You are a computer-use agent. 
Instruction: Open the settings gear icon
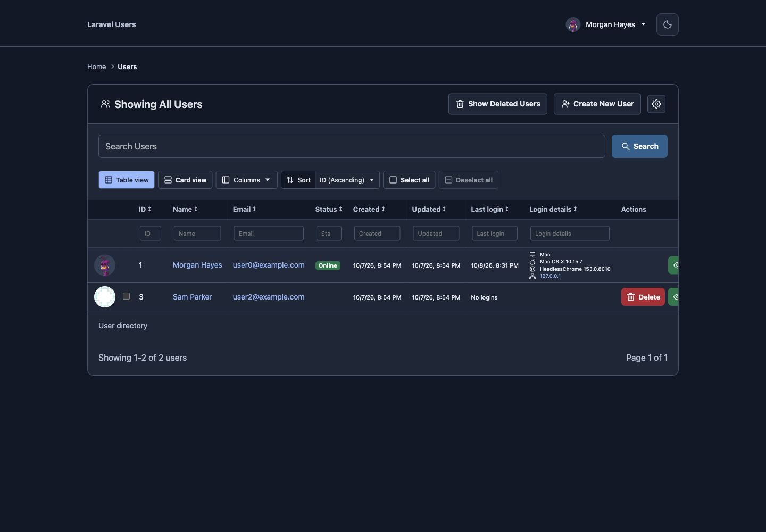pyautogui.click(x=656, y=104)
